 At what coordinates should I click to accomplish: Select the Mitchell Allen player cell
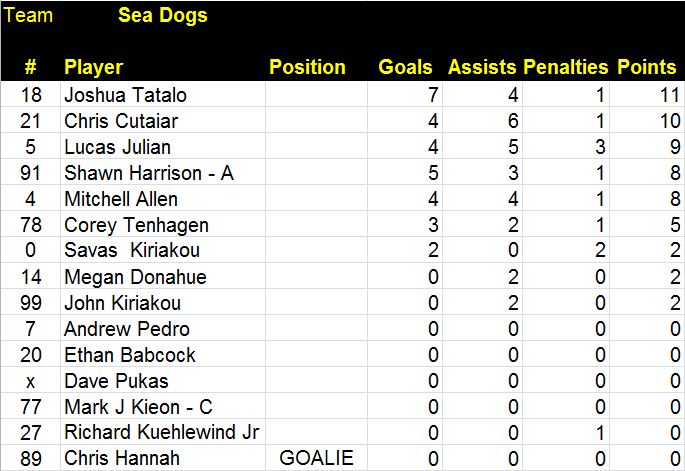(x=120, y=199)
